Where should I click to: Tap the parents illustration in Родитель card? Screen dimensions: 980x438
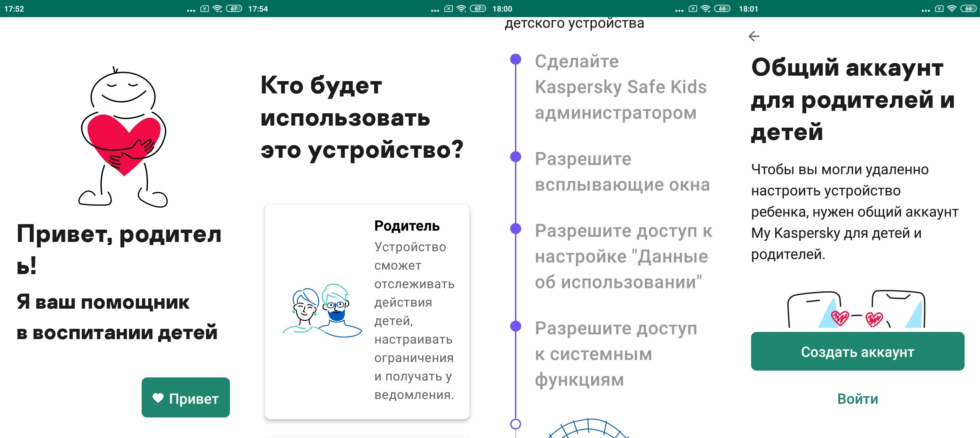click(x=322, y=310)
